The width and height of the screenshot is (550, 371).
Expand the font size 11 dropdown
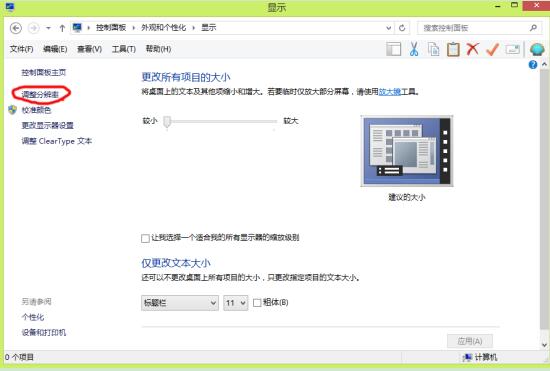pos(236,303)
